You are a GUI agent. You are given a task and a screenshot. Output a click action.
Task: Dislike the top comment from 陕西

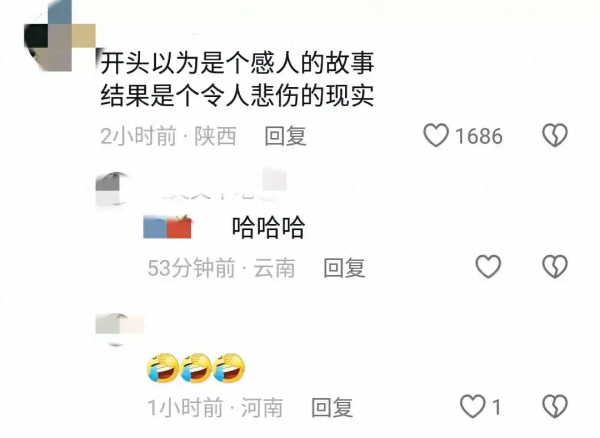click(x=554, y=135)
